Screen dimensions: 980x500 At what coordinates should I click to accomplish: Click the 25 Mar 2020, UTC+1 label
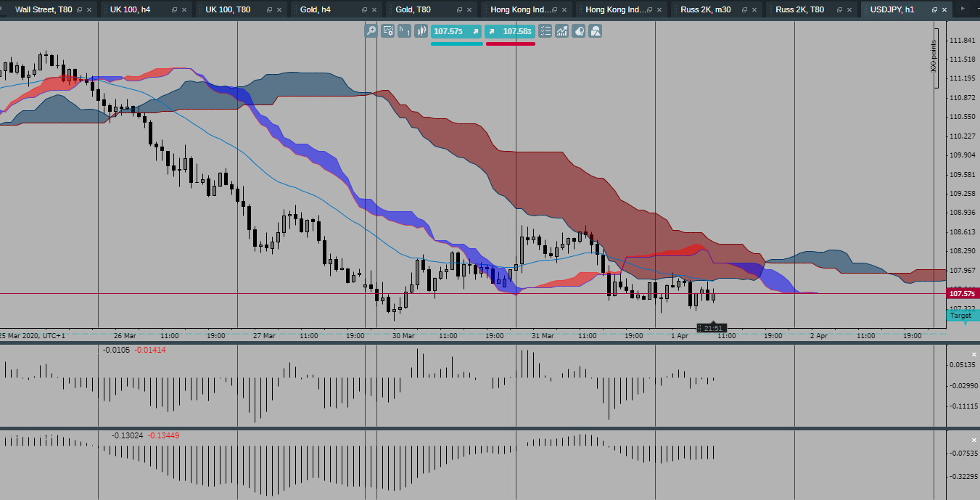(32, 336)
